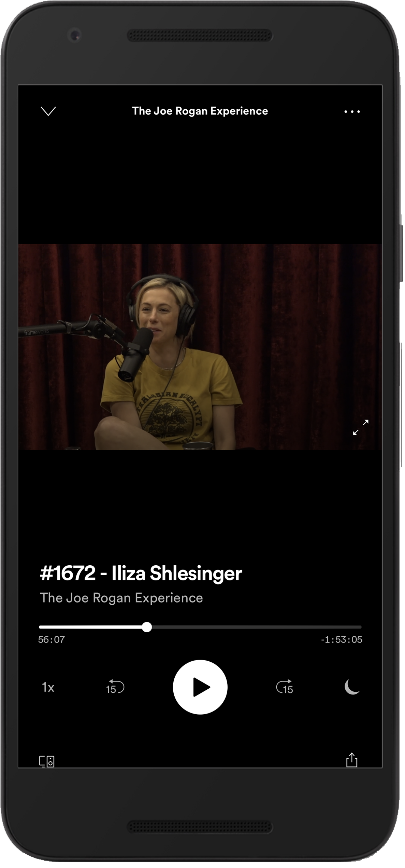The height and width of the screenshot is (868, 405).
Task: Share the episode with the share icon
Action: tap(352, 760)
